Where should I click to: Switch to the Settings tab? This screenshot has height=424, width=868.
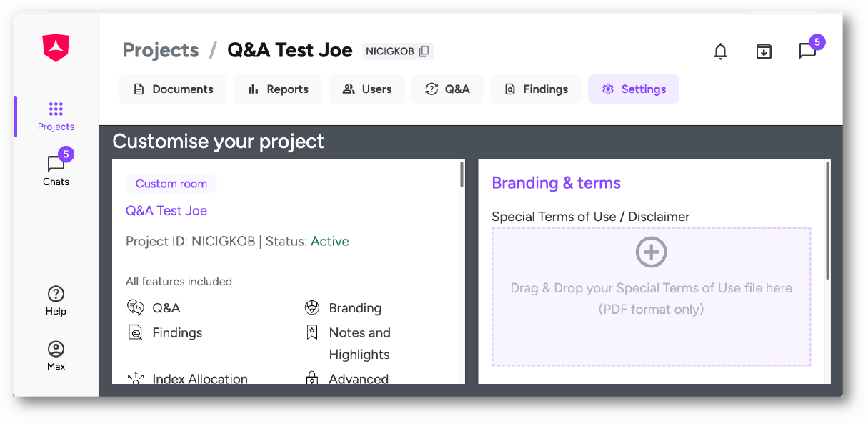pos(634,89)
